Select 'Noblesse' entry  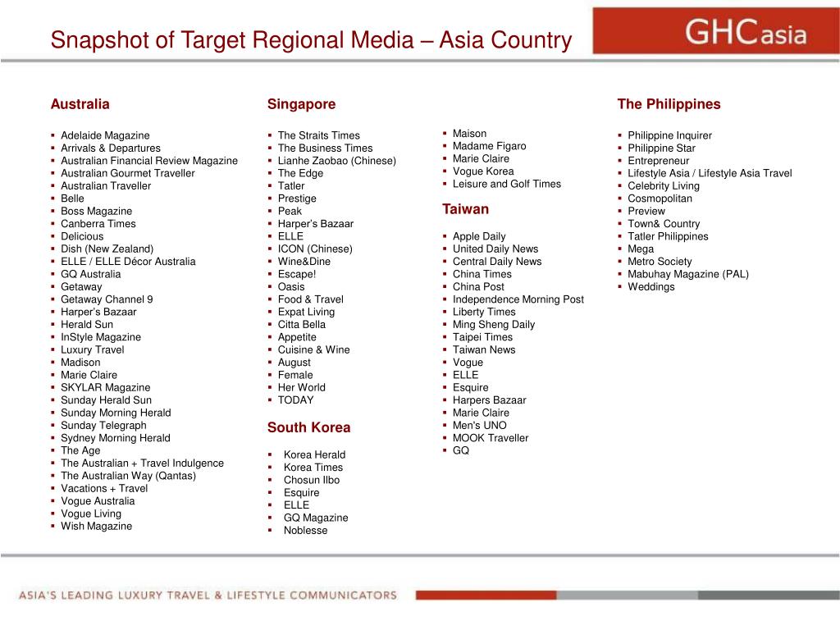click(x=305, y=531)
